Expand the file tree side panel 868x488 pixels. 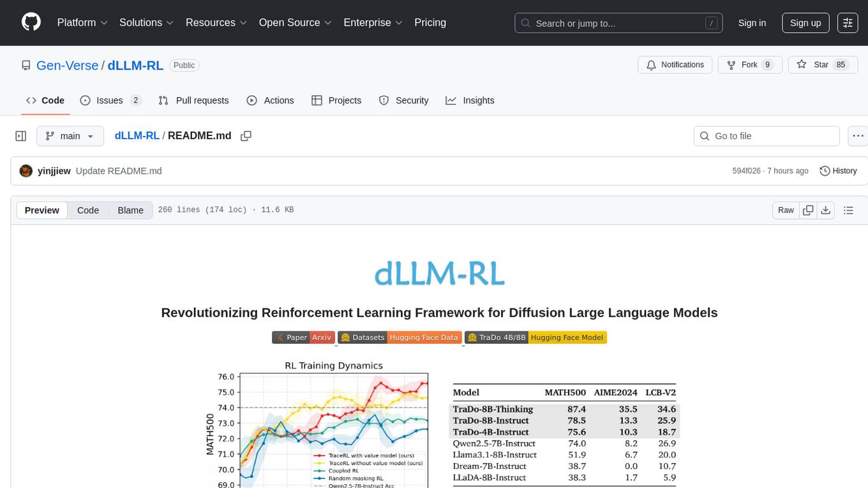coord(21,136)
